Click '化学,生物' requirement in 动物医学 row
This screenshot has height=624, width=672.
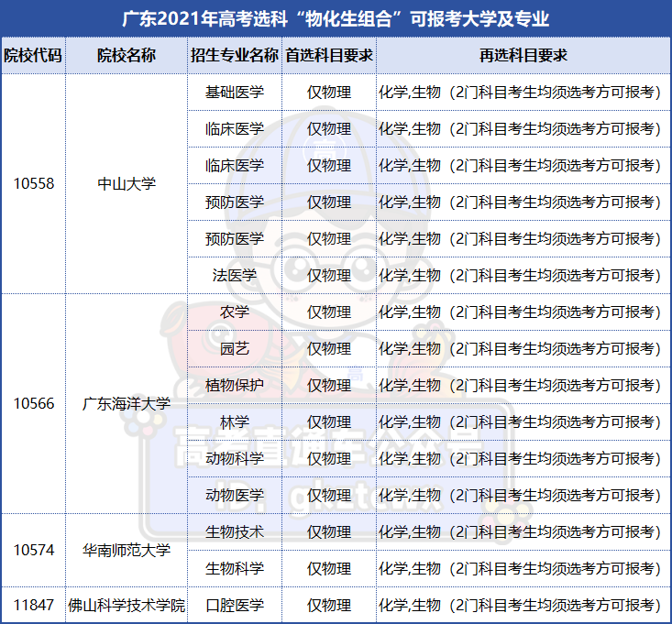pos(523,495)
